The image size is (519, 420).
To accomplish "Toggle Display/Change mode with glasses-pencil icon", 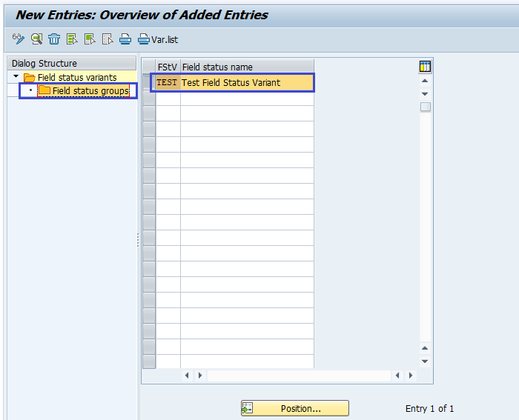I will point(19,39).
